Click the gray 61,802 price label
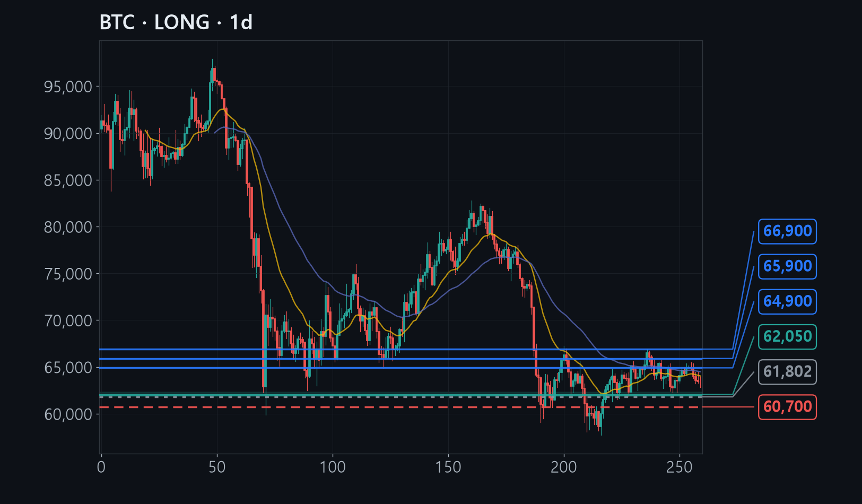 (x=787, y=371)
